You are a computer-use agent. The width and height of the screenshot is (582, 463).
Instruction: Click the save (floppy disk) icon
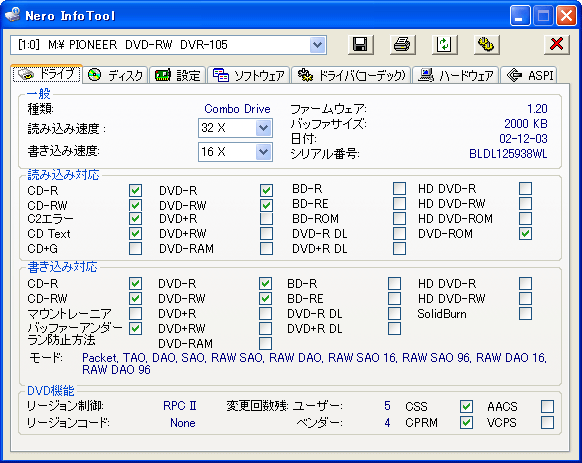pyautogui.click(x=360, y=45)
